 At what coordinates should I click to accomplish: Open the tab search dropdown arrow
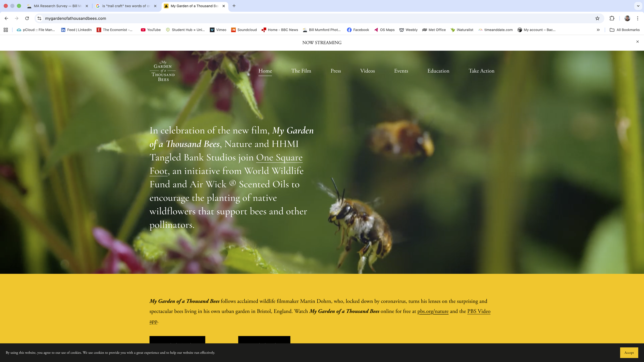[x=638, y=6]
